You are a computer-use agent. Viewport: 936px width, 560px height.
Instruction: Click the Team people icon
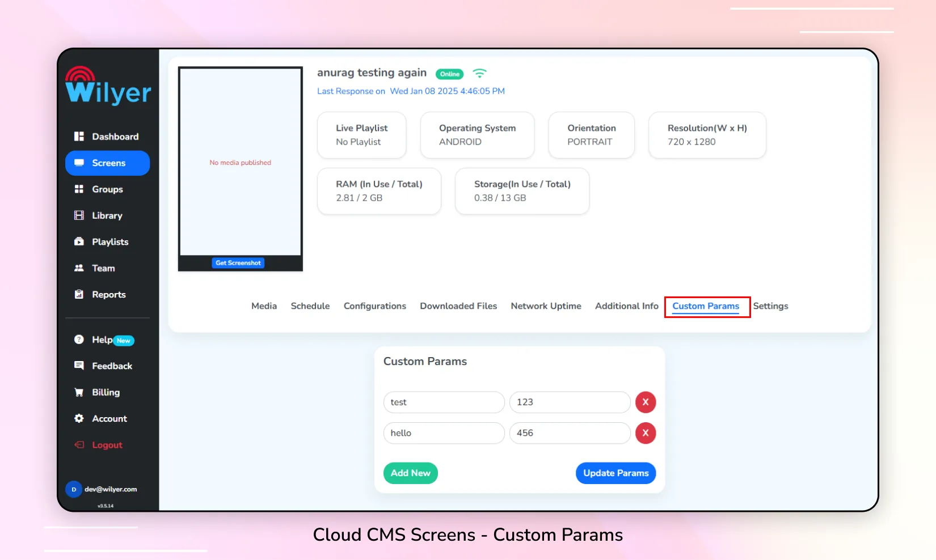[x=79, y=268]
